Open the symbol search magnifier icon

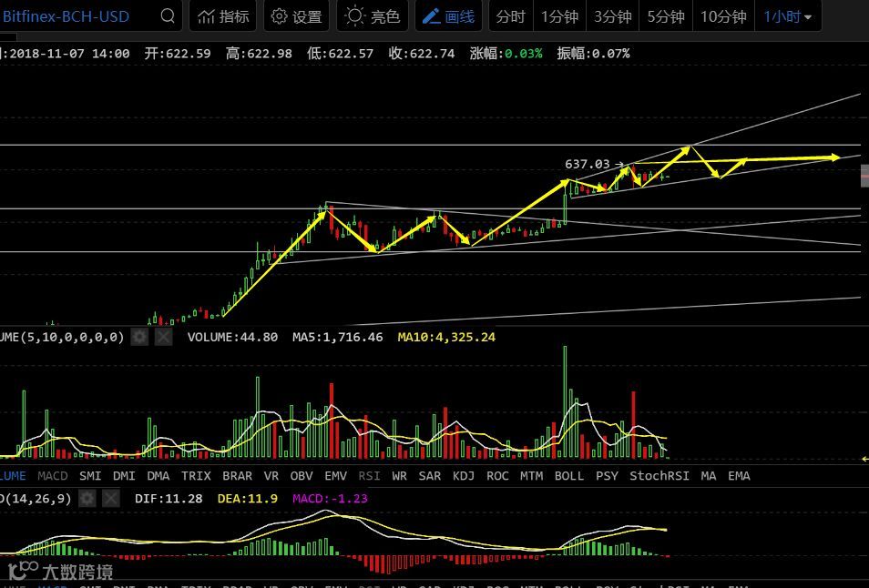168,16
